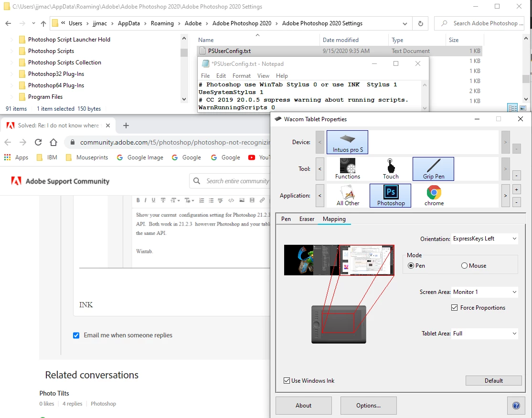
Task: Open the text color dropdown in editor
Action: click(189, 200)
